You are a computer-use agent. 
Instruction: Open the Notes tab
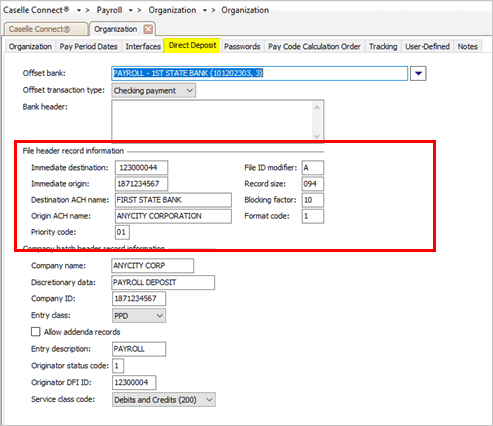[x=467, y=46]
